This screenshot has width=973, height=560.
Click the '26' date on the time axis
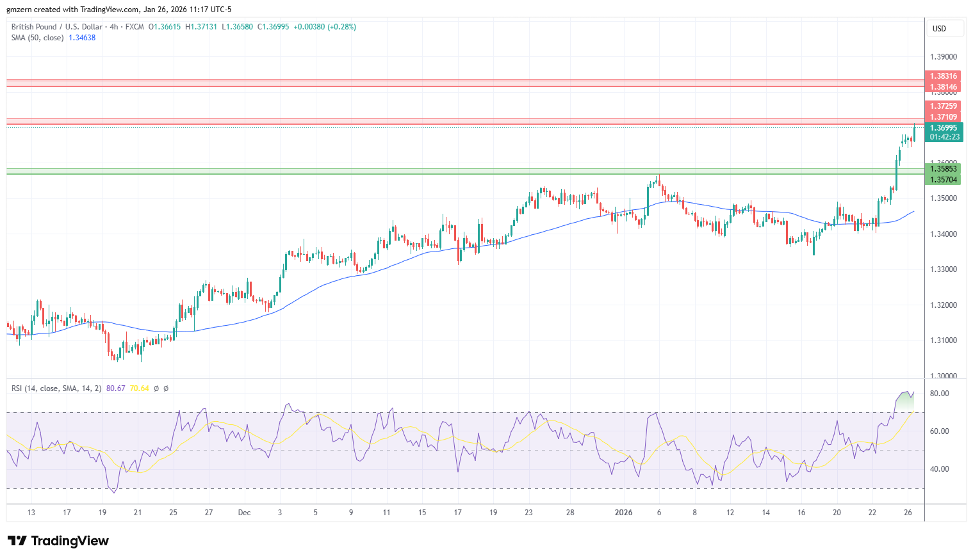(908, 513)
